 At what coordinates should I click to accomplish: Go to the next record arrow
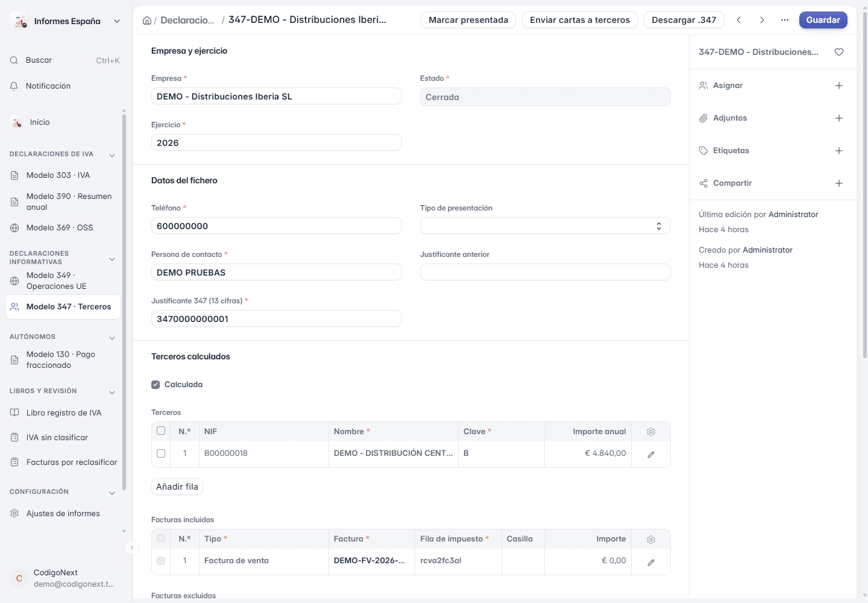click(762, 20)
